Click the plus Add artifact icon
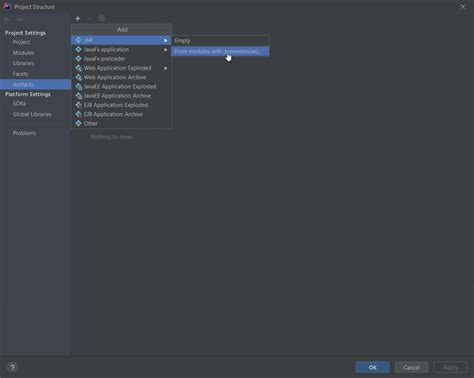 click(78, 19)
